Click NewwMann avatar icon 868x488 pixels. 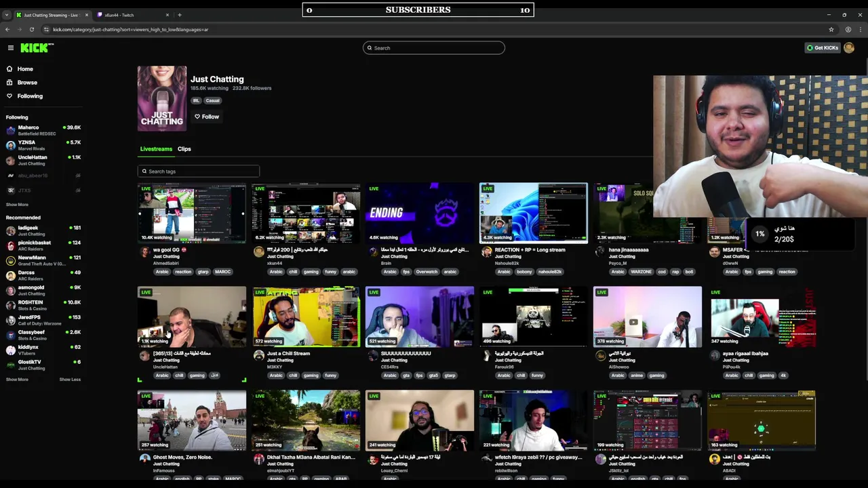[10, 260]
